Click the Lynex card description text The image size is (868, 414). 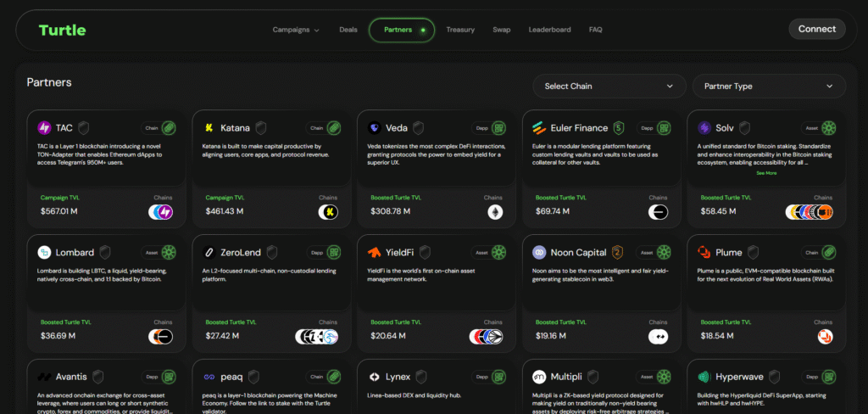415,395
